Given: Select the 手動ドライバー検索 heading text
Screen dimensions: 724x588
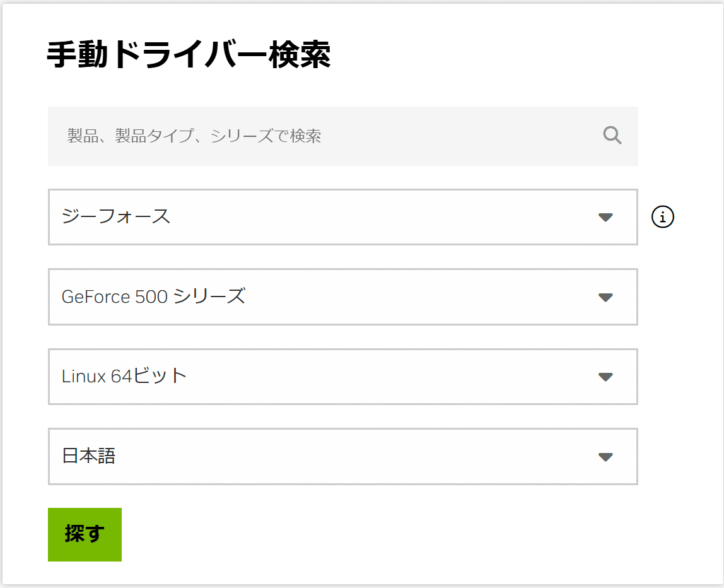Looking at the screenshot, I should 189,54.
